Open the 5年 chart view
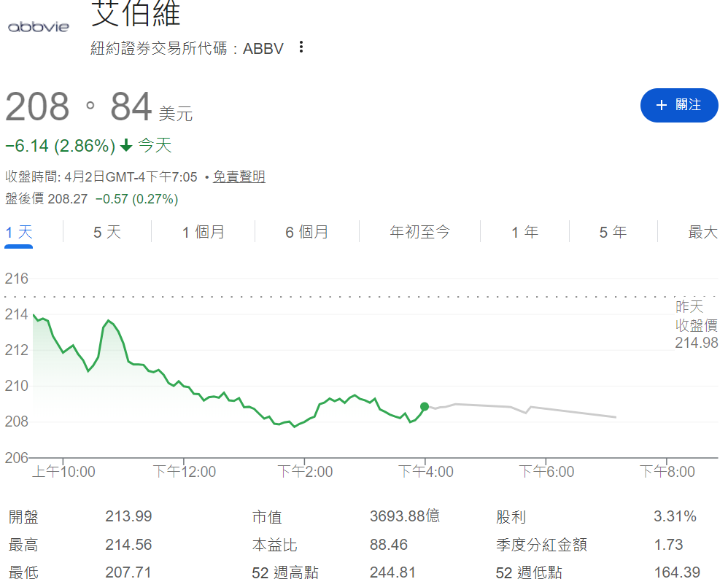This screenshot has height=579, width=728. click(613, 231)
